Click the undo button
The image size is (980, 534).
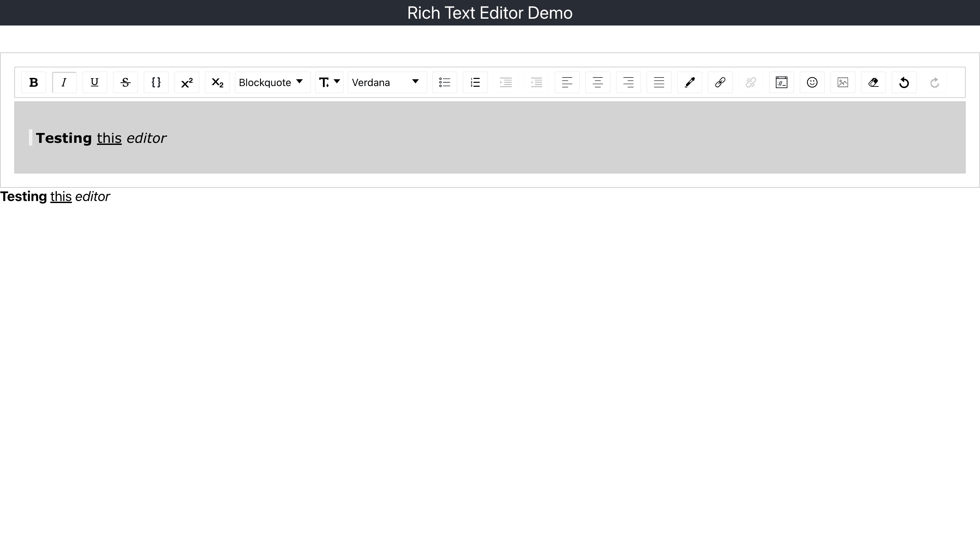tap(904, 82)
